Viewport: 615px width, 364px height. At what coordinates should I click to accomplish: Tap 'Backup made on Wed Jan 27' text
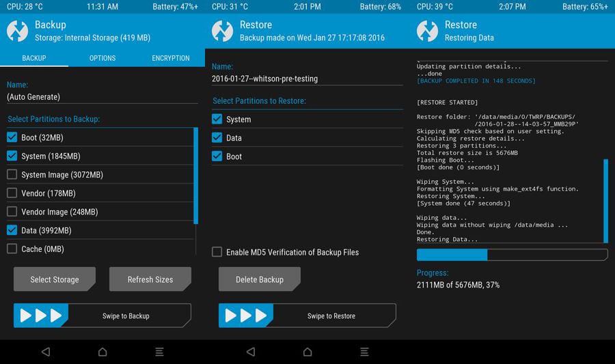[x=312, y=38]
